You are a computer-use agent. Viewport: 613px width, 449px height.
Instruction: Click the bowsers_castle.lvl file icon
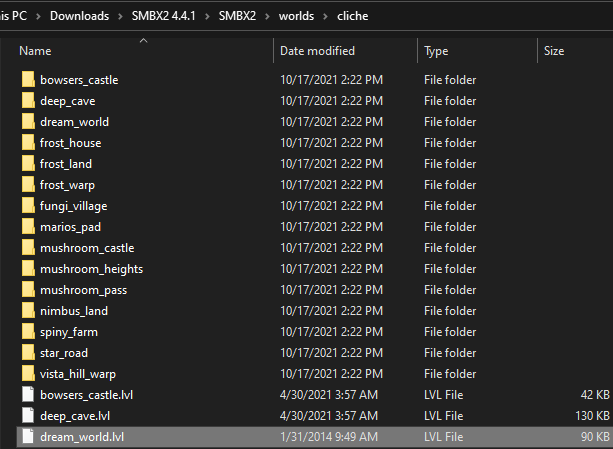[28, 395]
